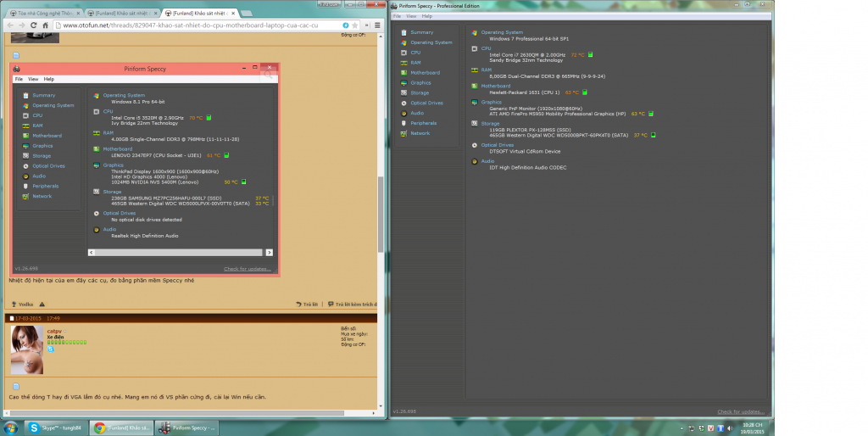Click Motherboard heading in right Speccy summary
The height and width of the screenshot is (436, 868).
coord(495,86)
